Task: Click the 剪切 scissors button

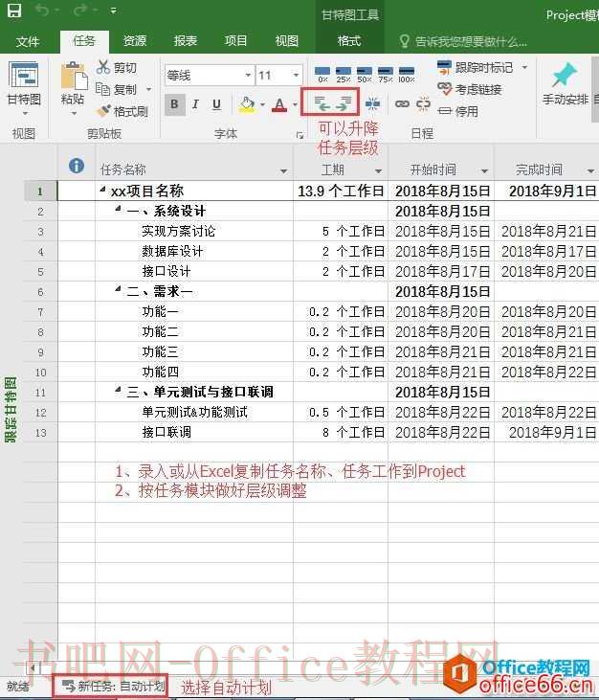Action: (x=117, y=67)
